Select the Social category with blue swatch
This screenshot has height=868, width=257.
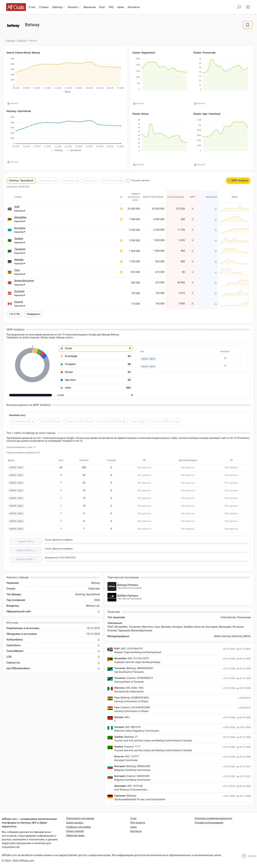(x=95, y=348)
